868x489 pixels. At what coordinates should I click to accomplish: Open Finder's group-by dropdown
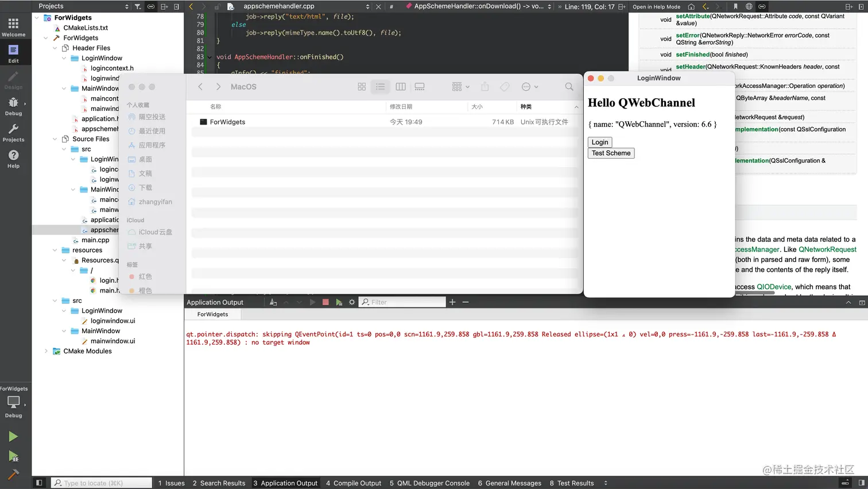click(x=459, y=86)
